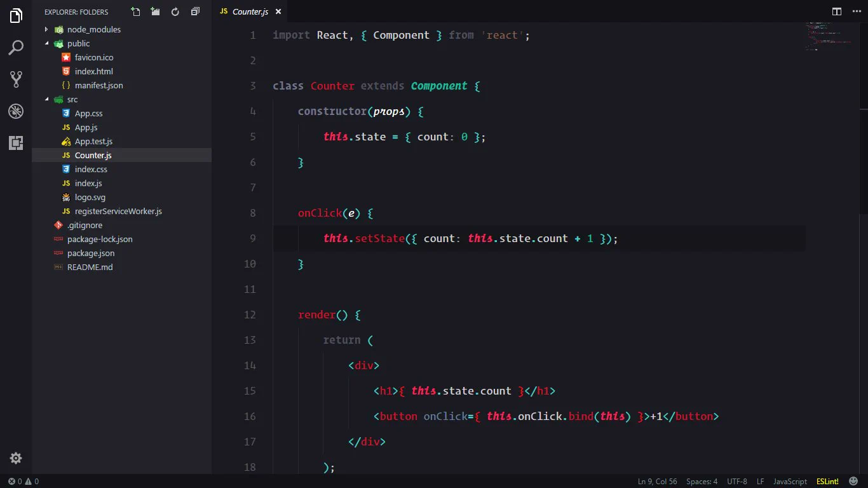Open the Extensions view

click(x=16, y=143)
